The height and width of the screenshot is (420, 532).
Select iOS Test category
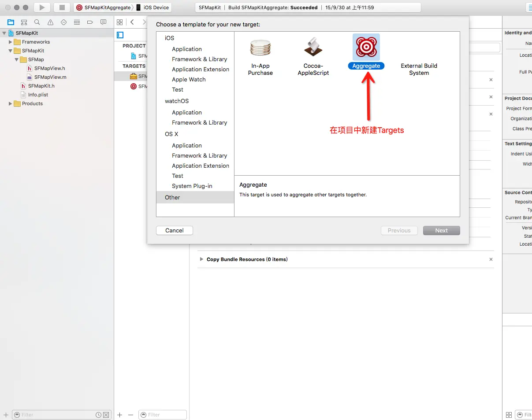pos(178,89)
